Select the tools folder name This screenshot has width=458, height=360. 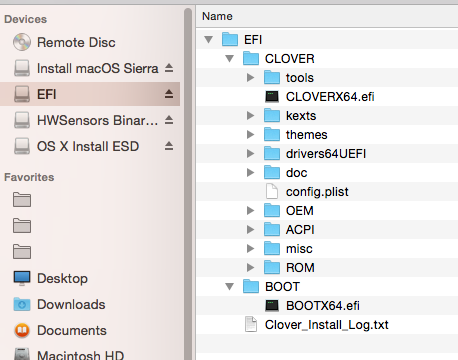[300, 78]
